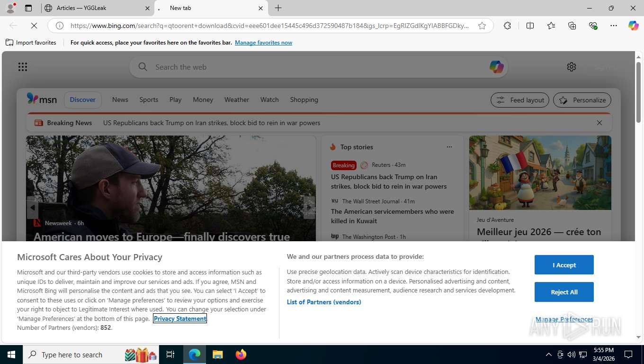Click Import favorites
This screenshot has height=364, width=644.
click(31, 43)
